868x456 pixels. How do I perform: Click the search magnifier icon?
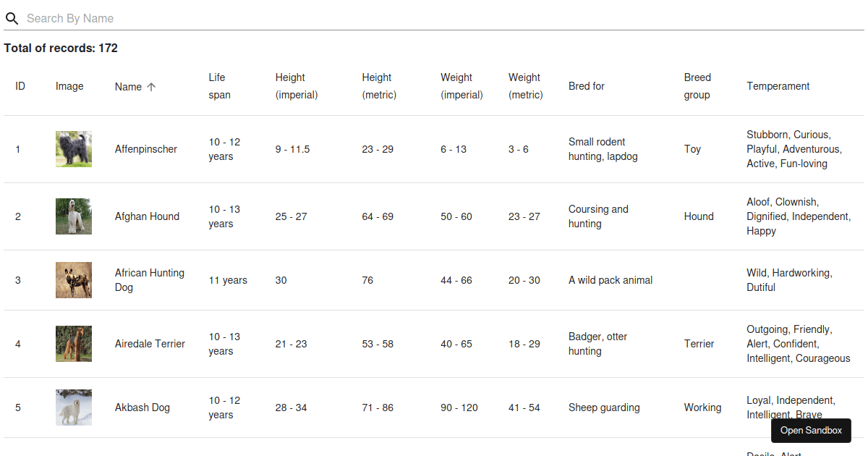click(x=12, y=18)
